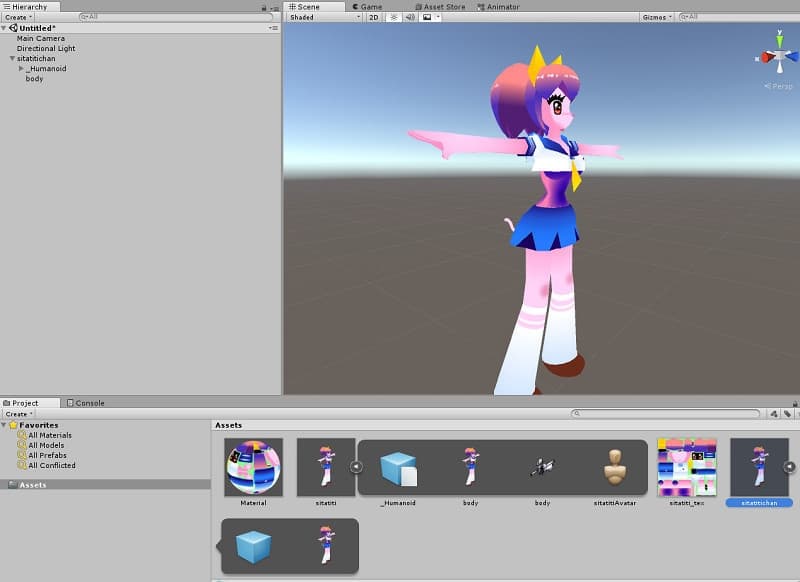Click the Hierarchy Create button

point(17,17)
